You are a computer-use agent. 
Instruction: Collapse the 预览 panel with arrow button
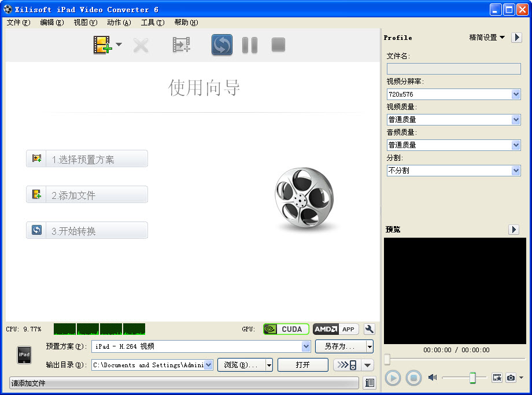pos(513,230)
